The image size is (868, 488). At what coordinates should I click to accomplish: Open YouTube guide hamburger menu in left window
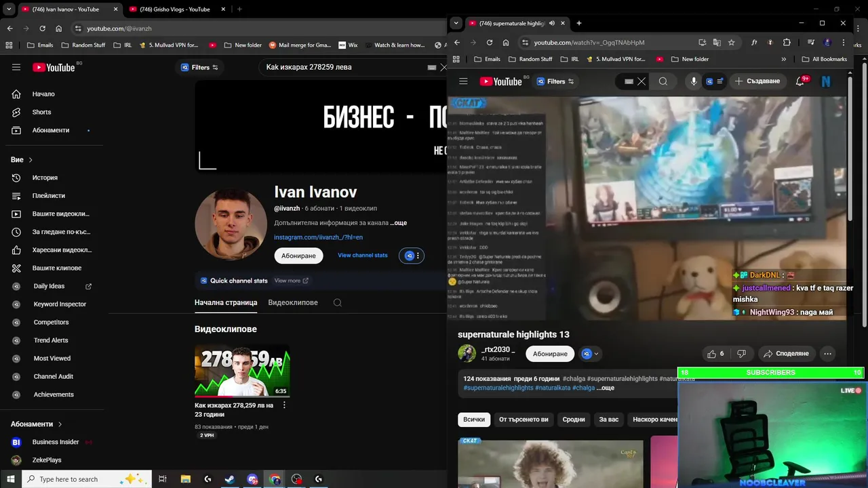point(16,67)
